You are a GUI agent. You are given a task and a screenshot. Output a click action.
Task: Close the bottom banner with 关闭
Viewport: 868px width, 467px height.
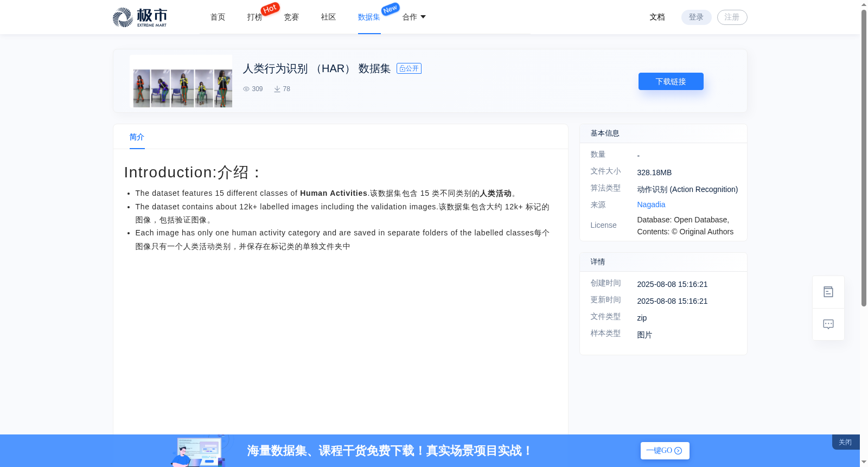coord(845,442)
